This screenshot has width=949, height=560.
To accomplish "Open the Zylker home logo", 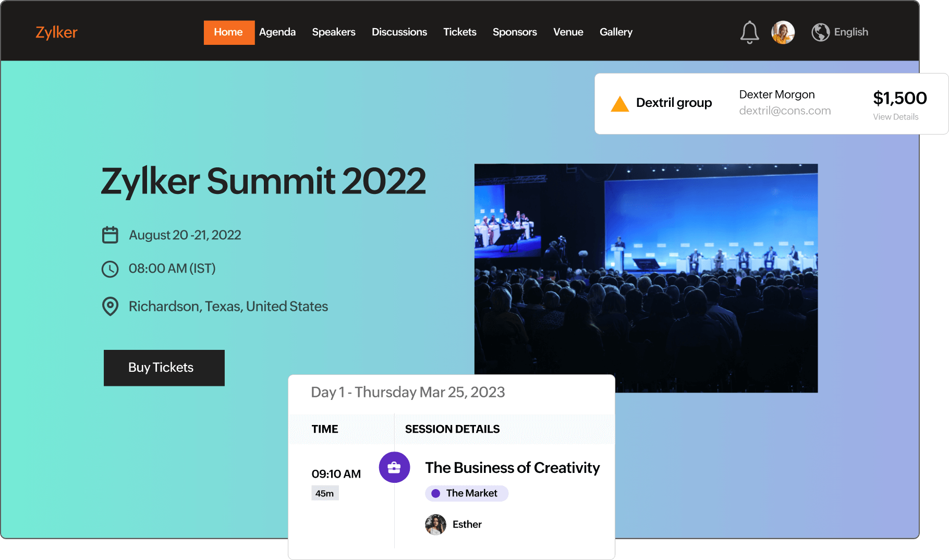I will coord(56,32).
